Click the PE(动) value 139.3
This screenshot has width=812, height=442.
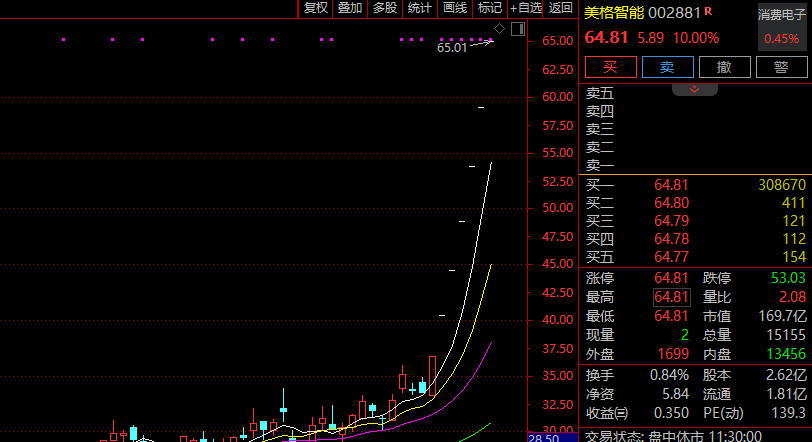tap(789, 413)
